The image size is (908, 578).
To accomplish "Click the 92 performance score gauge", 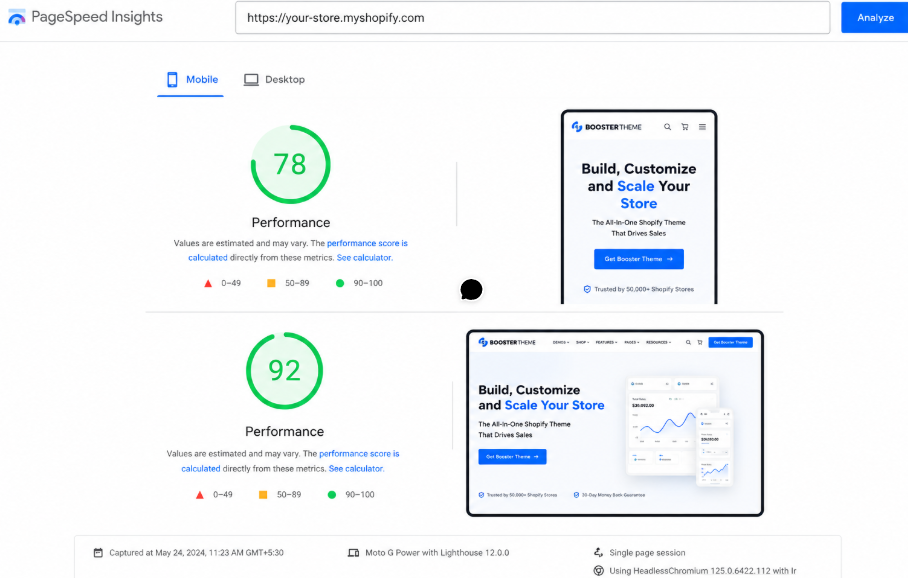I will (x=284, y=371).
